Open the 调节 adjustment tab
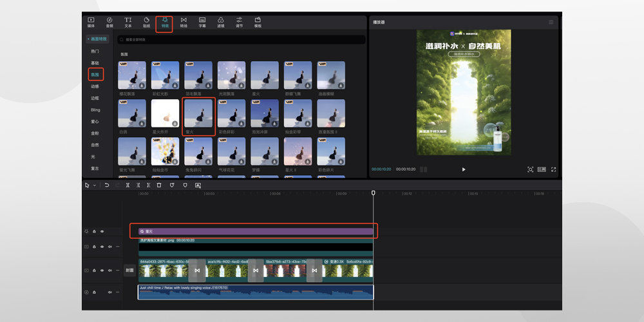Image resolution: width=644 pixels, height=322 pixels. 239,22
